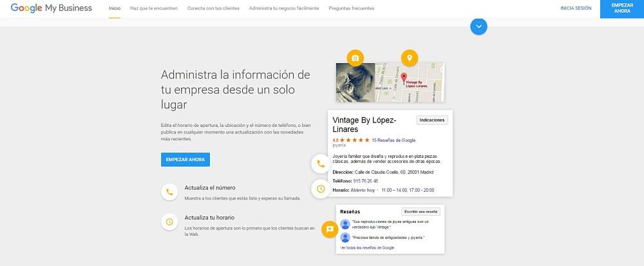Image resolution: width=644 pixels, height=266 pixels.
Task: Click the phone icon beside business card
Action: click(x=321, y=164)
